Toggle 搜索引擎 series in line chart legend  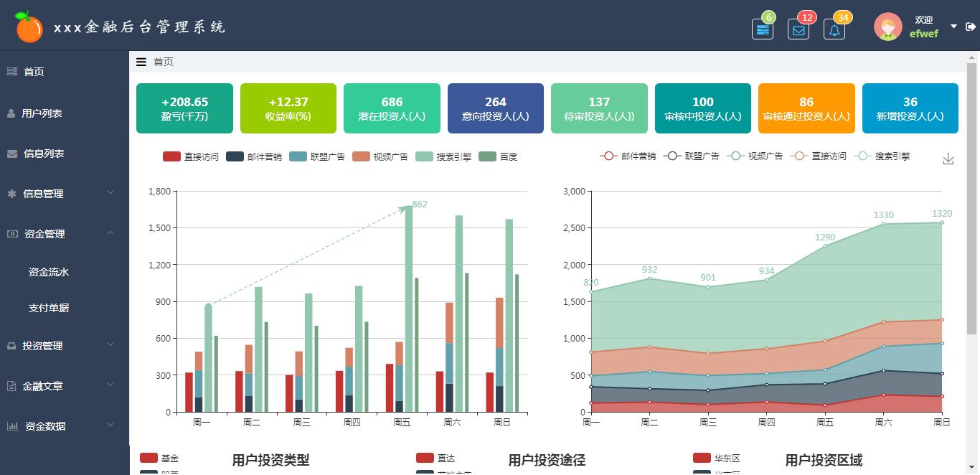[882, 156]
